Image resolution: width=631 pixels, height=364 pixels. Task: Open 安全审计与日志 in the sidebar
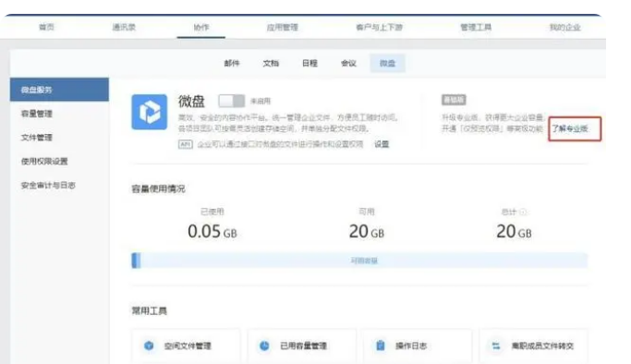[48, 185]
